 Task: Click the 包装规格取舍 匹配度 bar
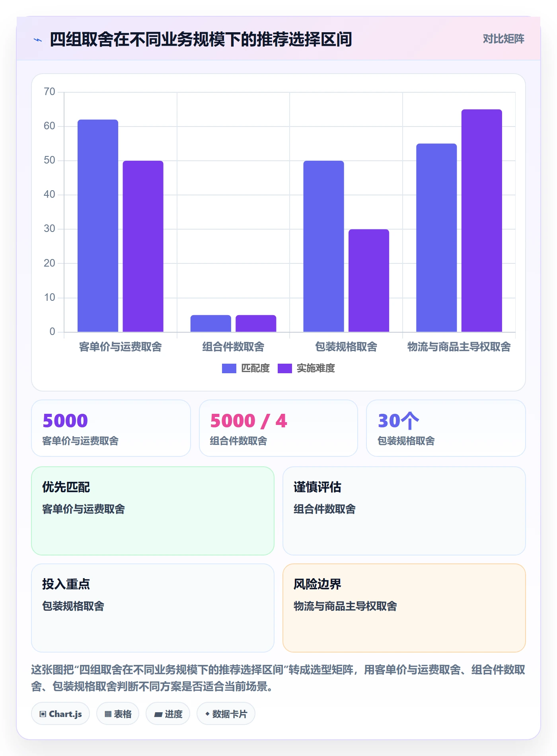pos(323,246)
